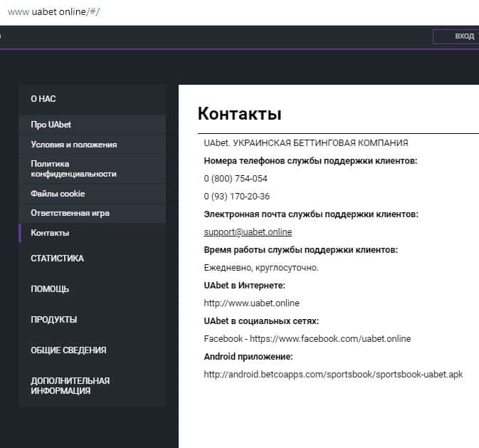
Task: Click 'Номера телефонов службы поддержки клиентов' label
Action: tap(310, 161)
